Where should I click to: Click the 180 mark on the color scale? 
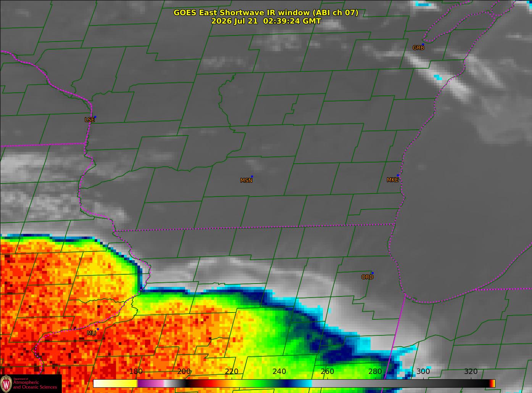click(136, 371)
